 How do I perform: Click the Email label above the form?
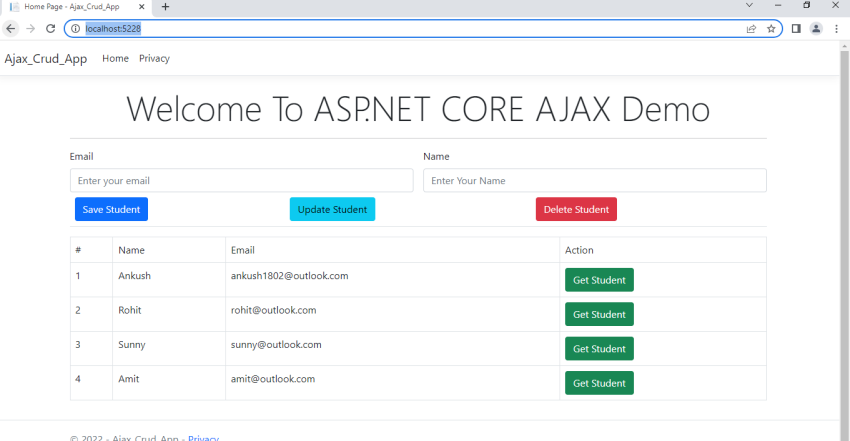[x=81, y=157]
